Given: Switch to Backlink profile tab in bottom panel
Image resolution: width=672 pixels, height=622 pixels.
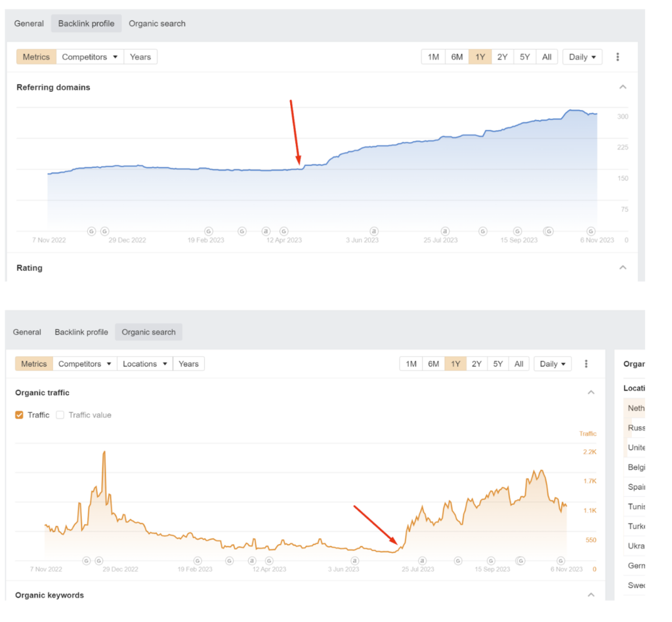Looking at the screenshot, I should (81, 332).
